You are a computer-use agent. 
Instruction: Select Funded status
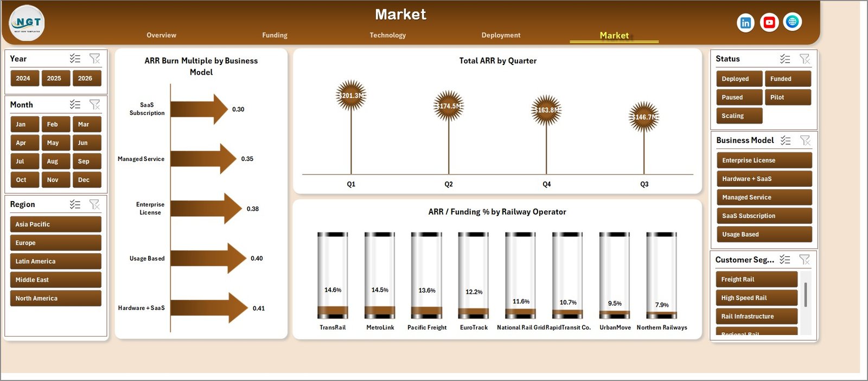click(x=788, y=79)
